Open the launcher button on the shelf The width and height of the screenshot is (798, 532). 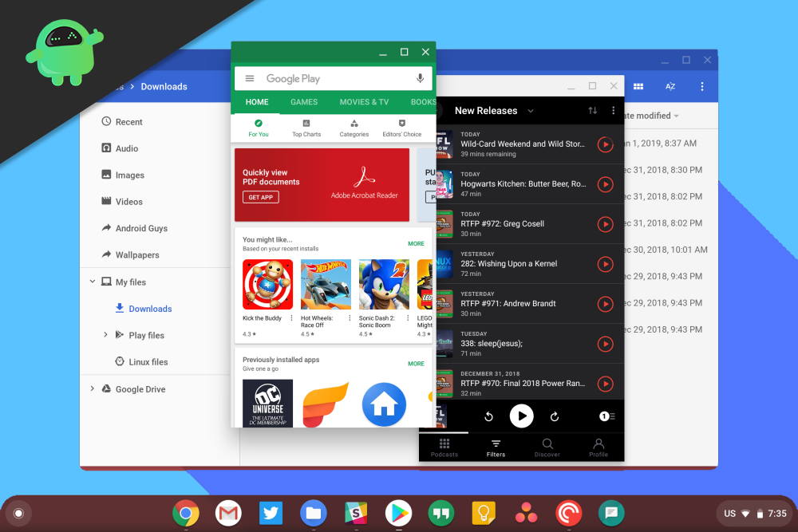tap(18, 513)
